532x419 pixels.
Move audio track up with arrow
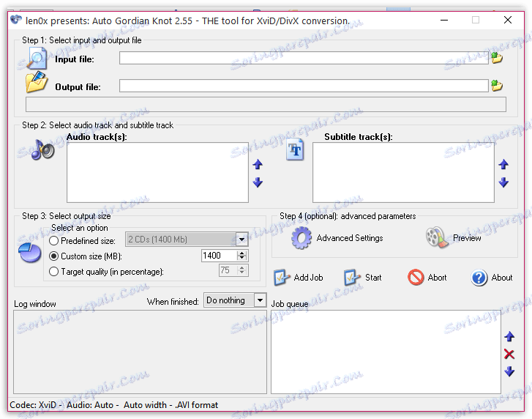[x=258, y=165]
